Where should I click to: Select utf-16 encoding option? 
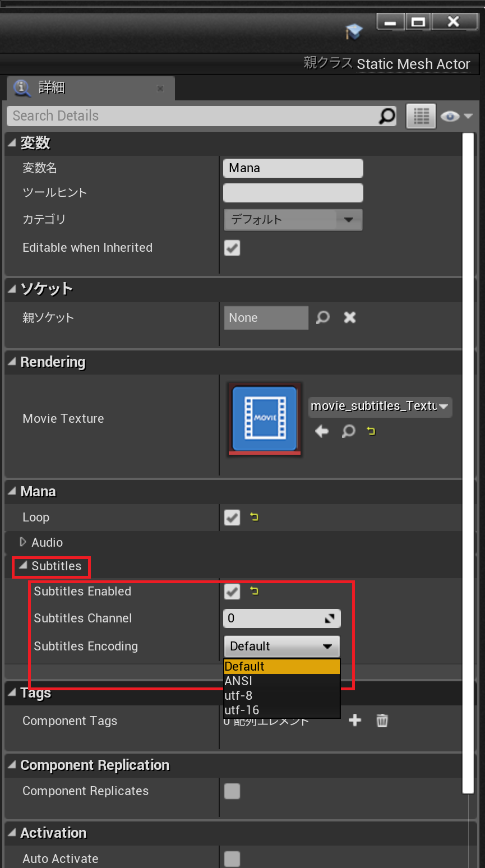coord(282,710)
